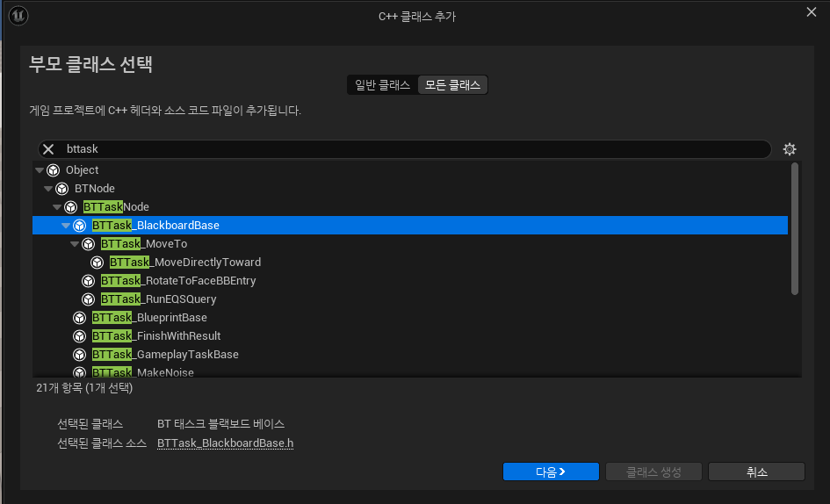The height and width of the screenshot is (504, 830).
Task: Click the 선택된 클래스 소스 label
Action: click(102, 443)
